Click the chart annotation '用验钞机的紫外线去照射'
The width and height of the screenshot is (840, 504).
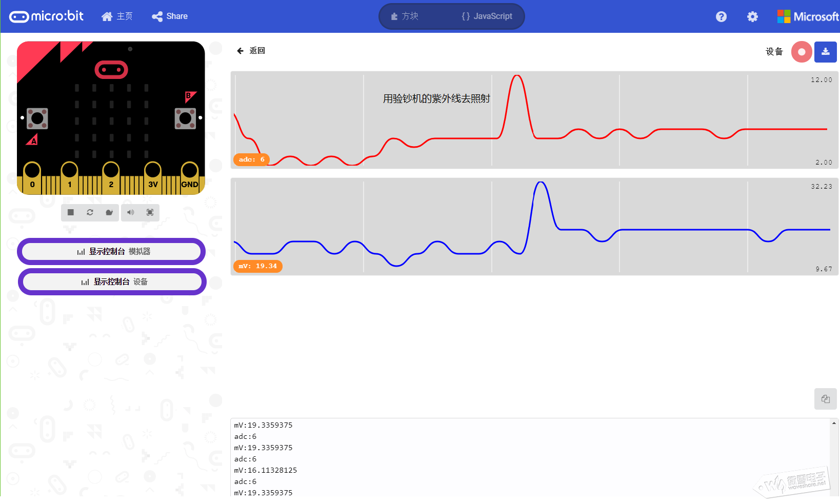click(x=436, y=98)
